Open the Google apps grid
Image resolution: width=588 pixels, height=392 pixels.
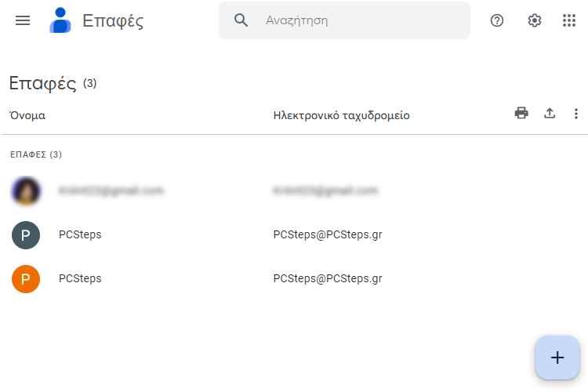569,20
